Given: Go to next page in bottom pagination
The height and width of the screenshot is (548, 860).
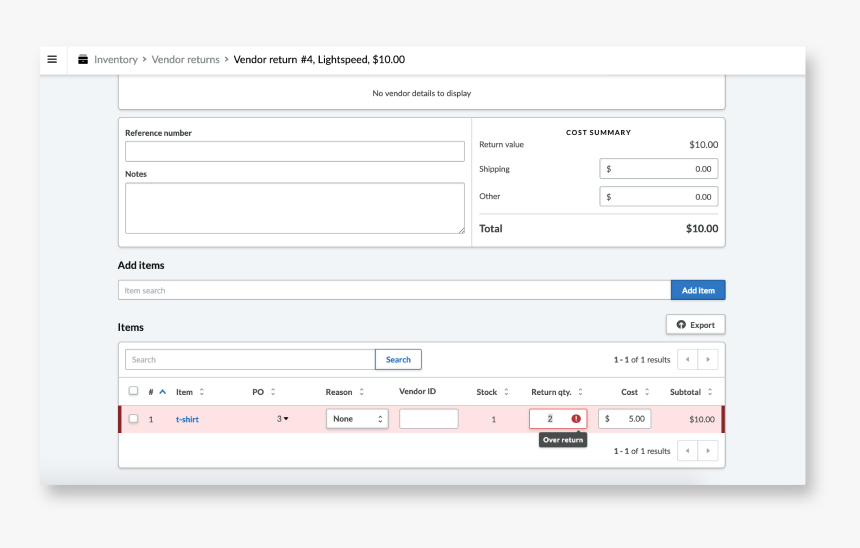Looking at the screenshot, I should [x=708, y=451].
